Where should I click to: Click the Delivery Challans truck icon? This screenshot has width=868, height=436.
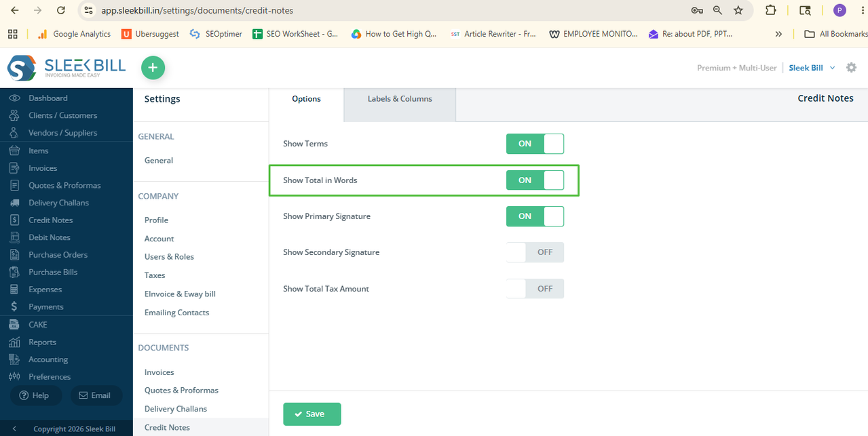(14, 203)
